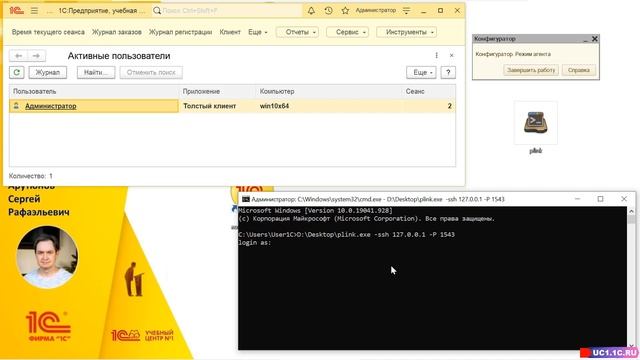The height and width of the screenshot is (360, 640).
Task: Close the Конфигуратор window
Action: [595, 39]
